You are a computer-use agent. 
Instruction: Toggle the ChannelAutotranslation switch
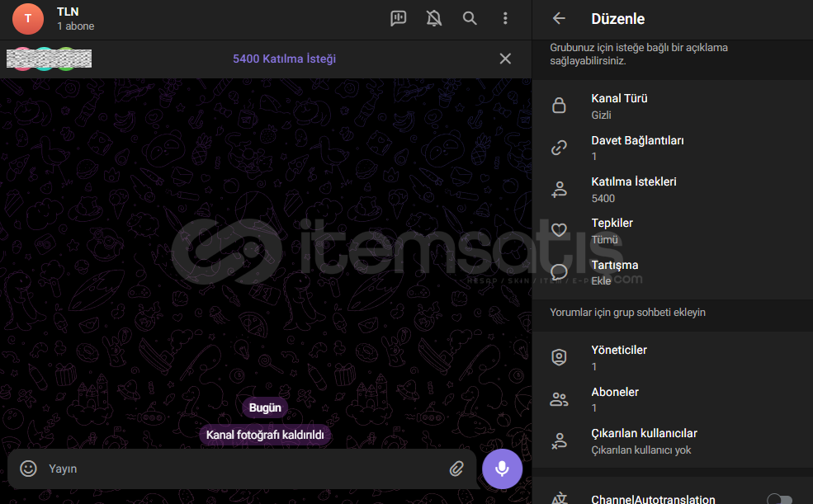(x=778, y=499)
